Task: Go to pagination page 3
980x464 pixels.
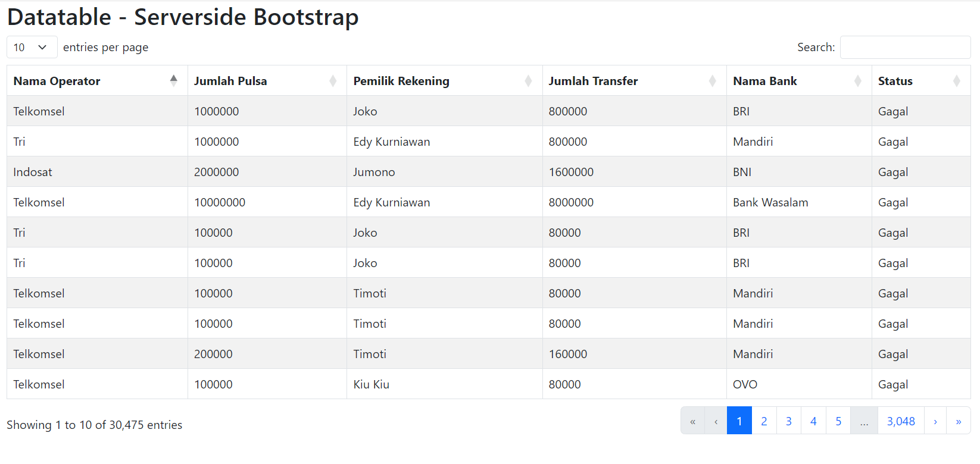Action: 789,421
